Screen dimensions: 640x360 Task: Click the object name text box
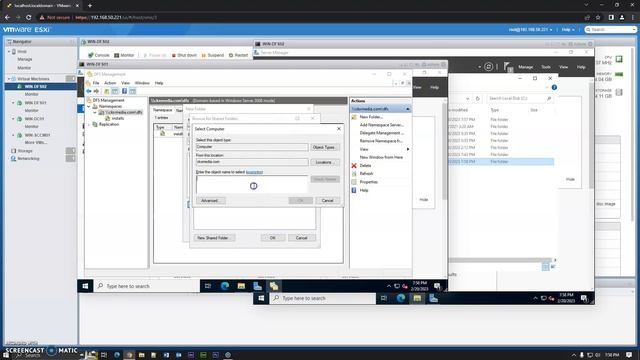pos(252,184)
